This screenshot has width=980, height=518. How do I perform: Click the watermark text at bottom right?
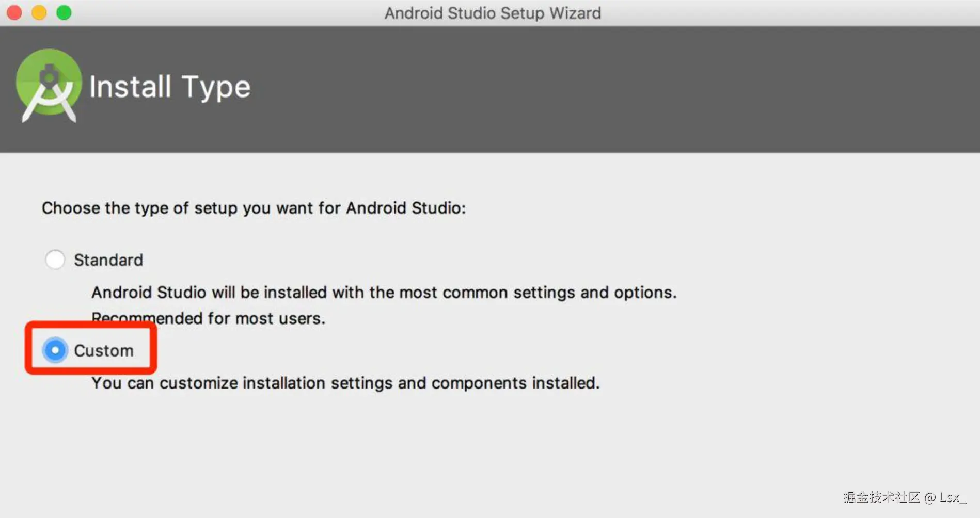(904, 497)
